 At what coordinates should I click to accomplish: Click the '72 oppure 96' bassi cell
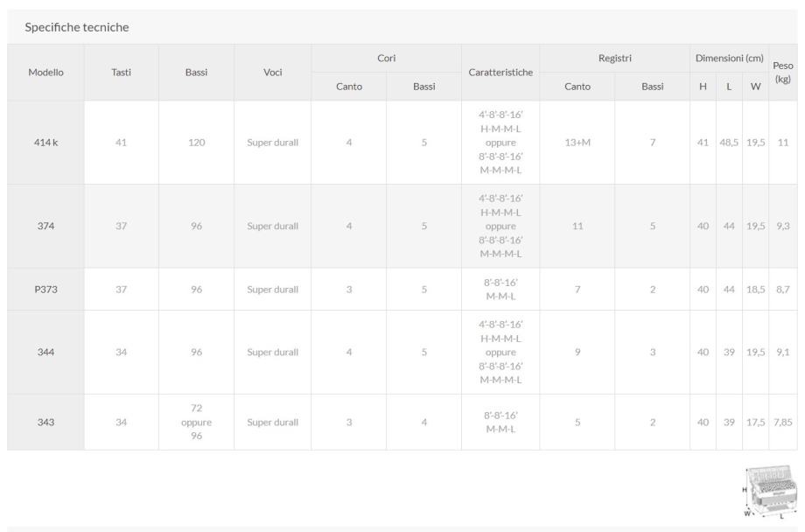(x=196, y=423)
